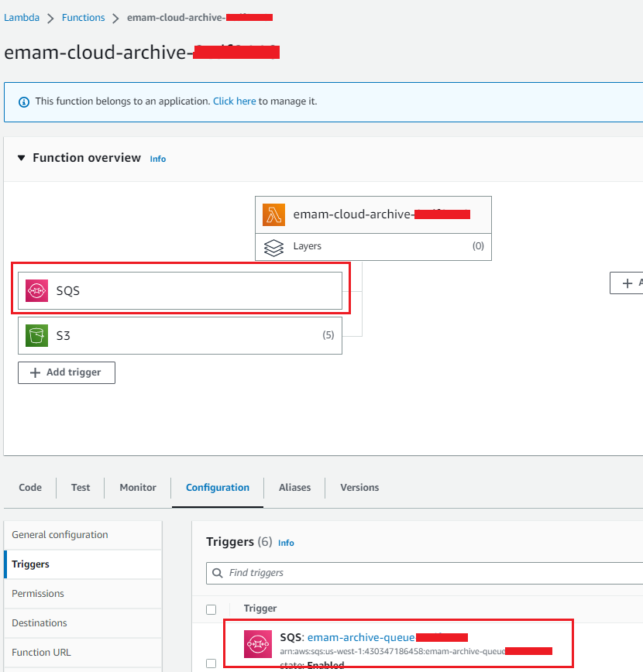This screenshot has width=643, height=672.
Task: Open the Lambda breadcrumb link
Action: coord(22,18)
